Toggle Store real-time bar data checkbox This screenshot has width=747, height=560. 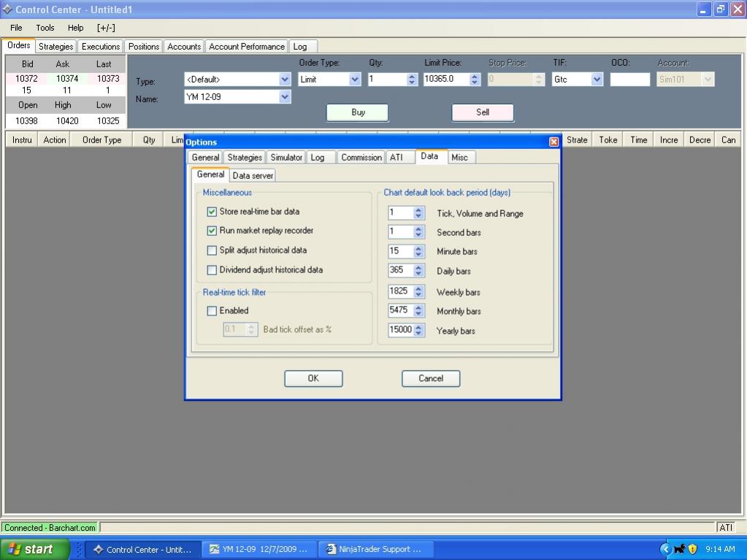coord(212,212)
